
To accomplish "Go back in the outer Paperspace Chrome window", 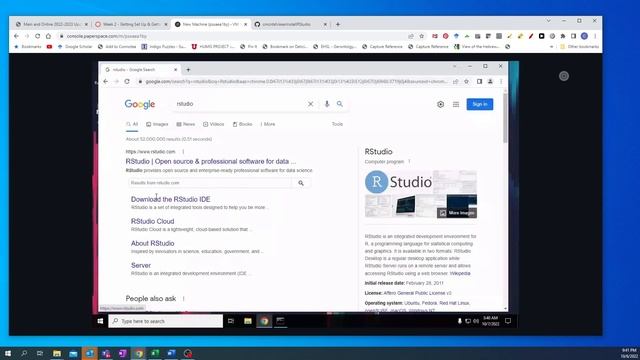I will click(x=16, y=36).
